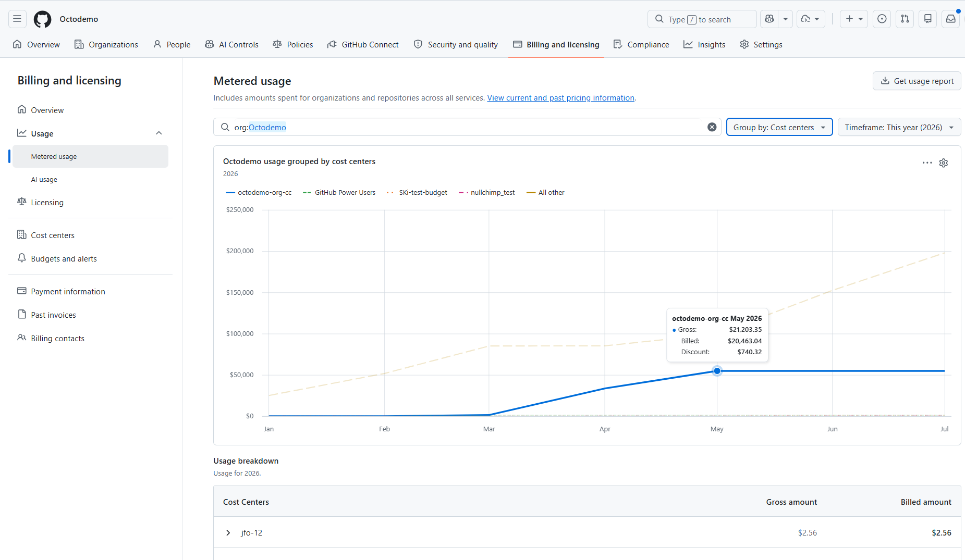Click the GitHub Octocat logo
This screenshot has width=965, height=560.
click(x=43, y=19)
